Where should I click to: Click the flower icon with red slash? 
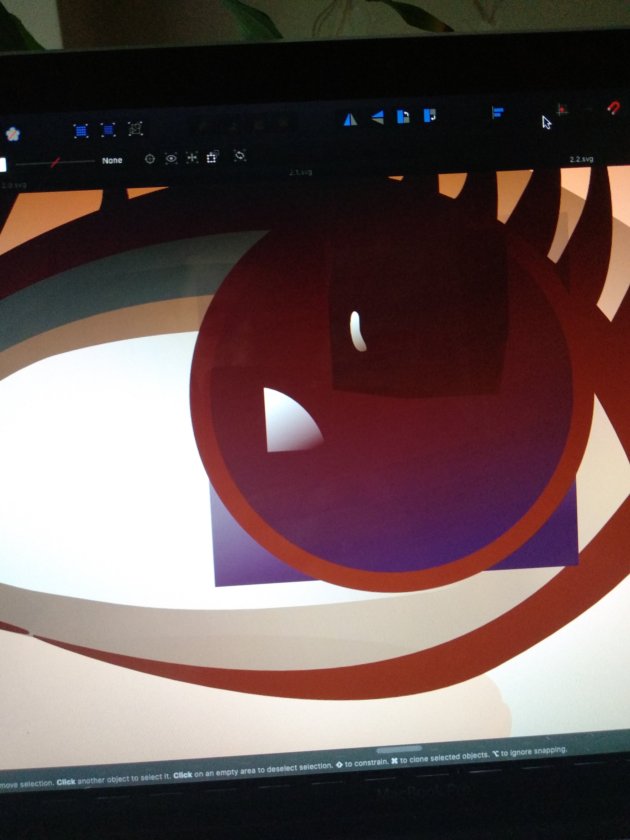13,134
